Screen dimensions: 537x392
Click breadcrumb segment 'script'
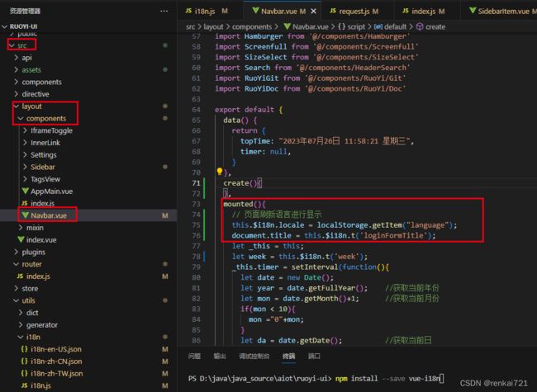pos(356,26)
